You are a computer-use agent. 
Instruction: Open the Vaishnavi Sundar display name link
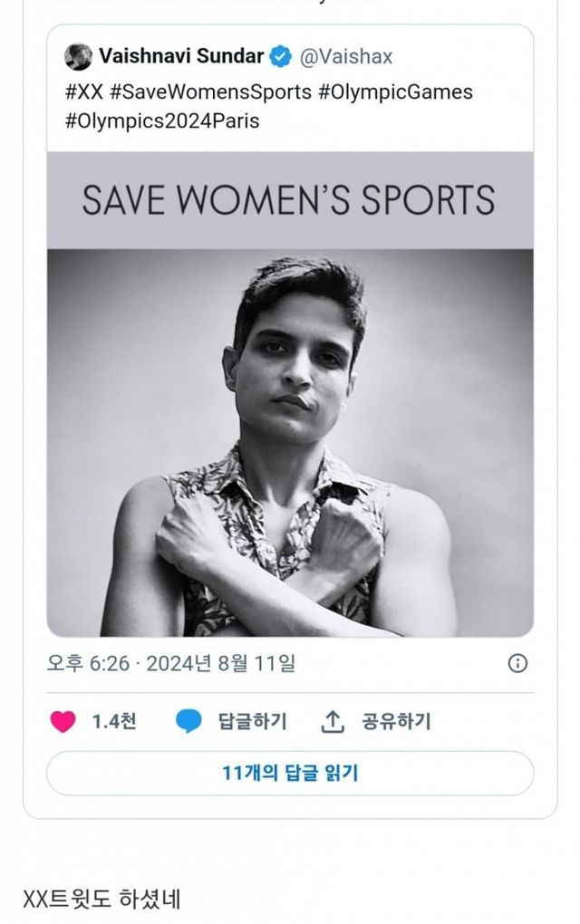[181, 56]
